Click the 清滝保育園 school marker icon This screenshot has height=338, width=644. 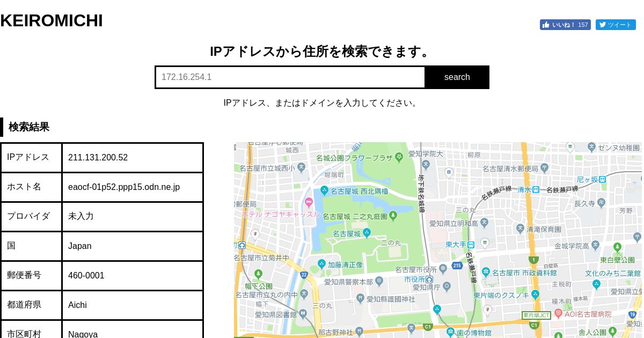520,229
